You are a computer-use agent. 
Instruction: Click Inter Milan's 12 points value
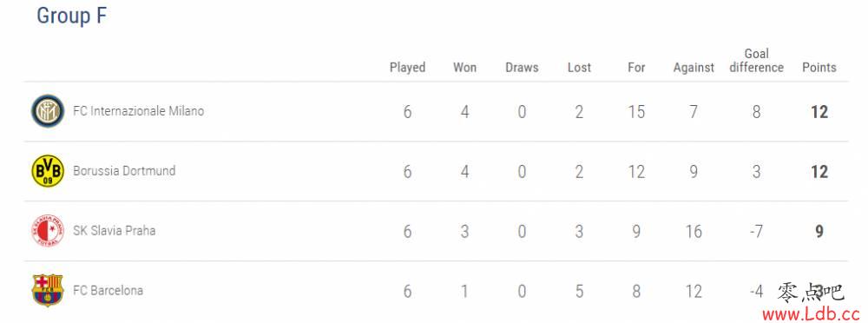click(x=819, y=112)
